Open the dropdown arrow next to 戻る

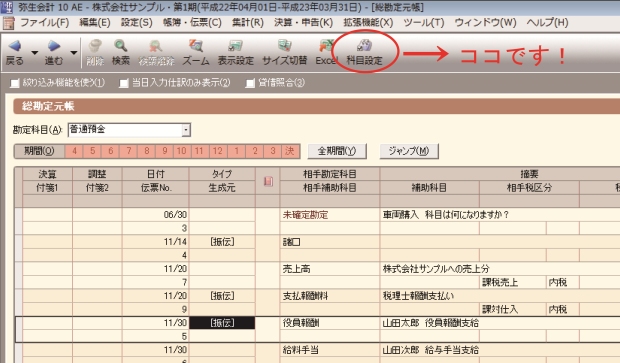(34, 52)
